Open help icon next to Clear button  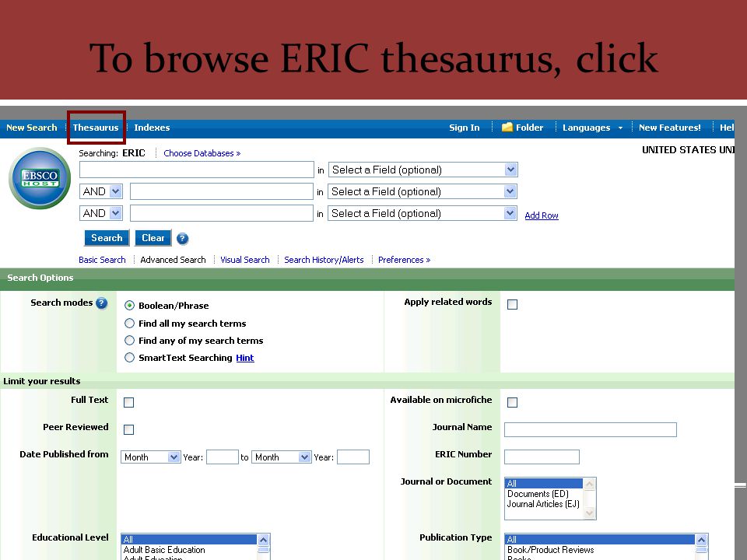[182, 239]
